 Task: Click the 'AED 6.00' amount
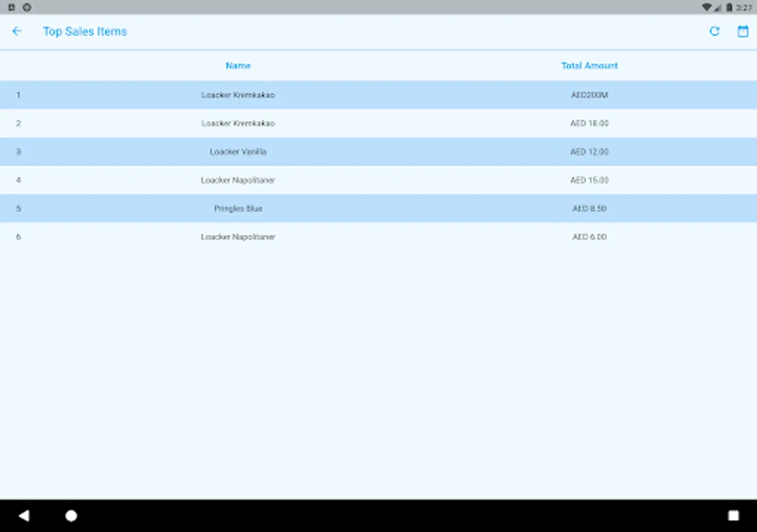[x=590, y=236]
